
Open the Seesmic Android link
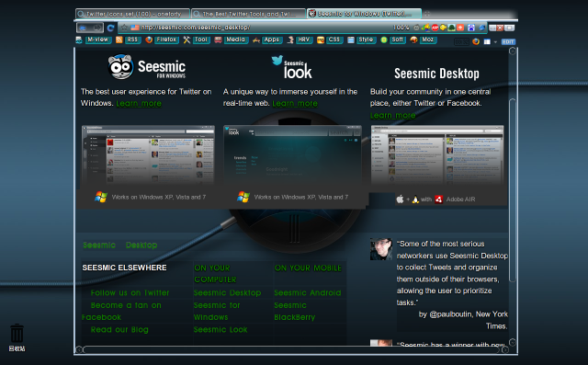[x=308, y=293]
